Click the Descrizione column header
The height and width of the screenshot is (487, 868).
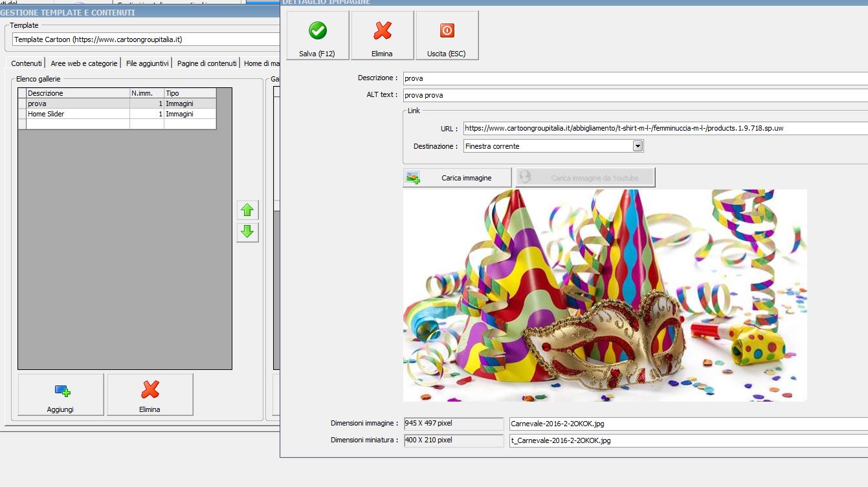point(78,93)
